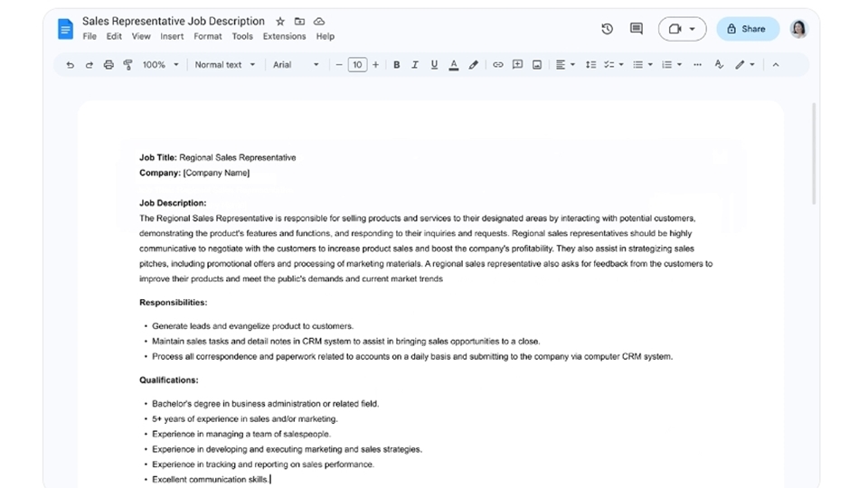Toggle underline formatting
The image size is (868, 488).
coord(434,65)
